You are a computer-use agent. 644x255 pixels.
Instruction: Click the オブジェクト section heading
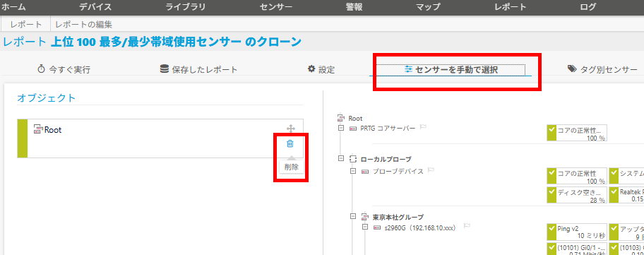click(x=47, y=97)
